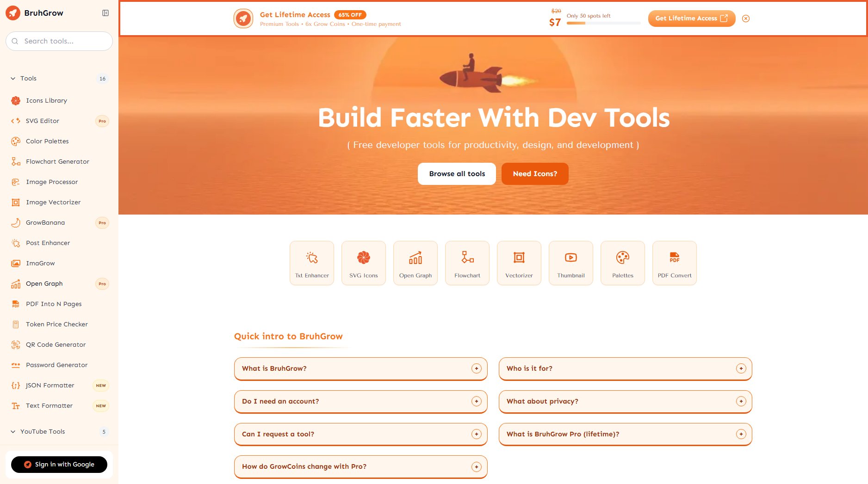Open the Txt Enhancer tool card

(x=312, y=263)
